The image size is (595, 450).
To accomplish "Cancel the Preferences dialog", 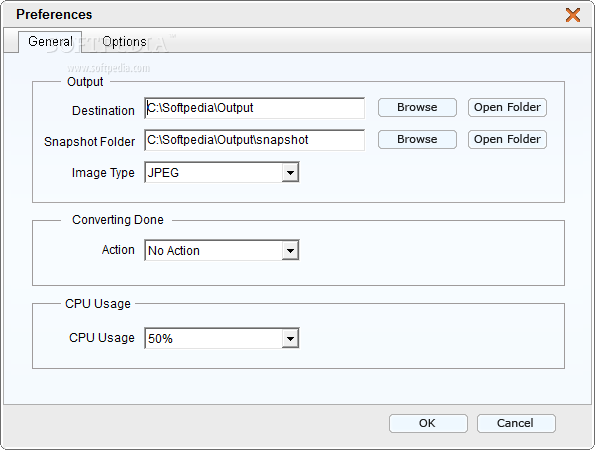I will [x=516, y=423].
